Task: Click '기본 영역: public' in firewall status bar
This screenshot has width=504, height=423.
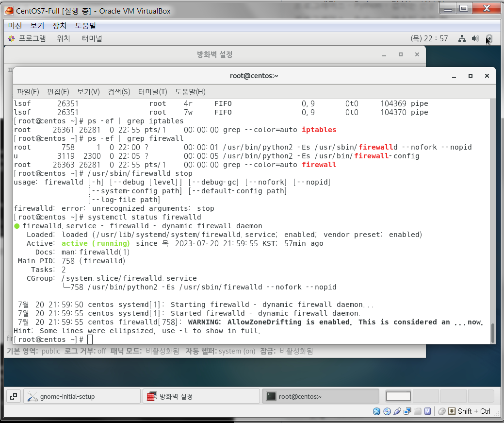Action: [33, 351]
